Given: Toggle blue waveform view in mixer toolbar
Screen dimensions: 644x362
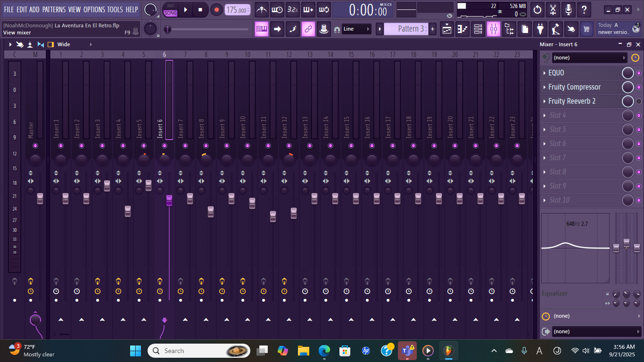Looking at the screenshot, I should 41,44.
